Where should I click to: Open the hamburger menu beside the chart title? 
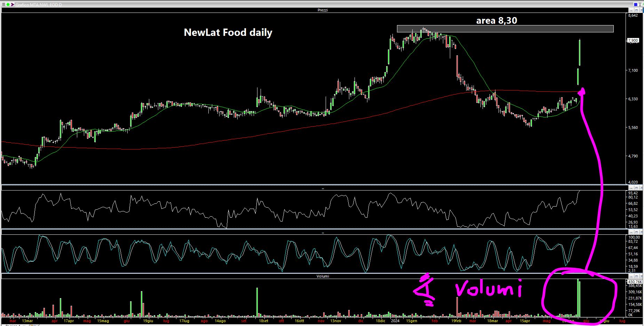pyautogui.click(x=4, y=5)
